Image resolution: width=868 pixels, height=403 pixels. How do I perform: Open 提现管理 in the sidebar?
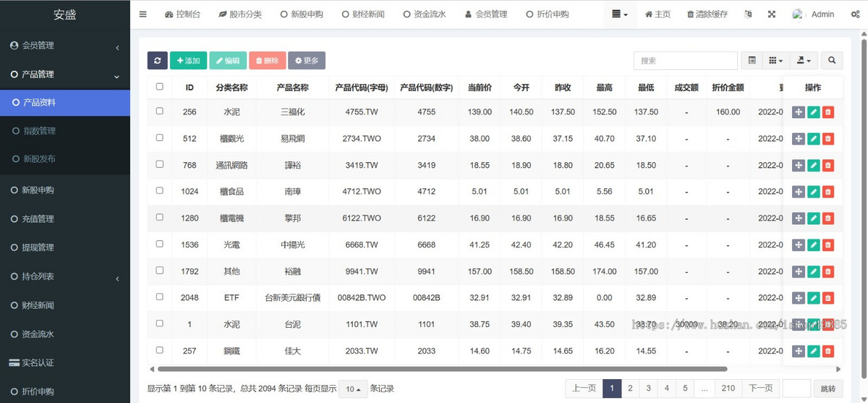pos(65,247)
